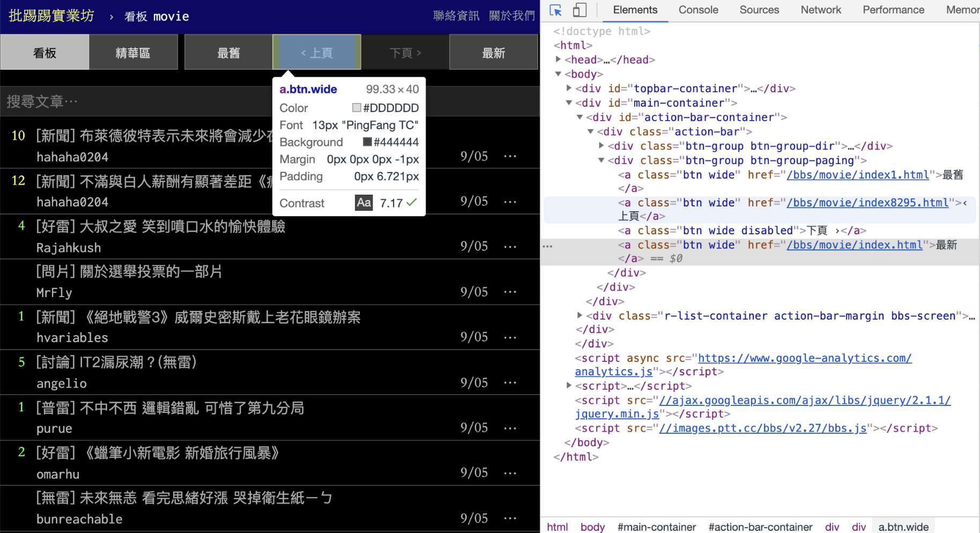980x533 pixels.
Task: Click the #DDDDDD color swatch in tooltip
Action: (x=357, y=108)
